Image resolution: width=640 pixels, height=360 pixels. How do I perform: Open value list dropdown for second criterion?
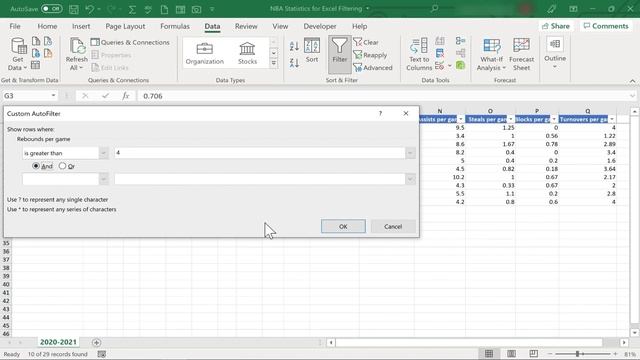point(410,179)
